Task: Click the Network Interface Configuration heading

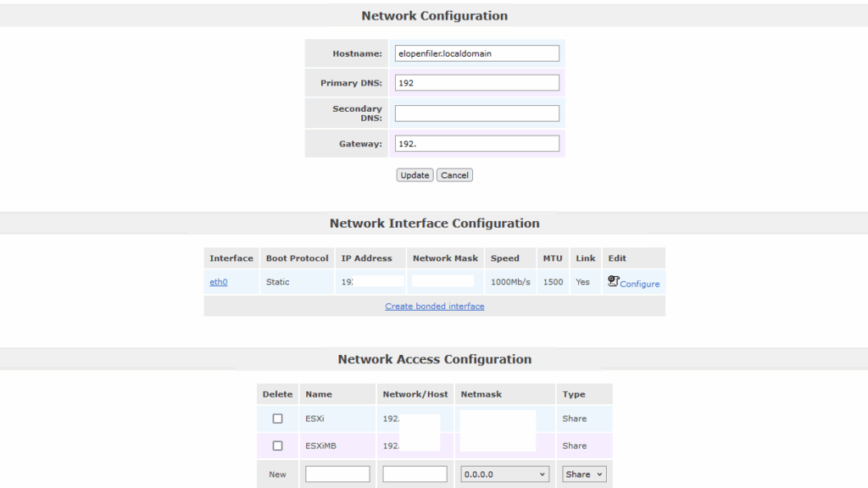Action: [434, 224]
